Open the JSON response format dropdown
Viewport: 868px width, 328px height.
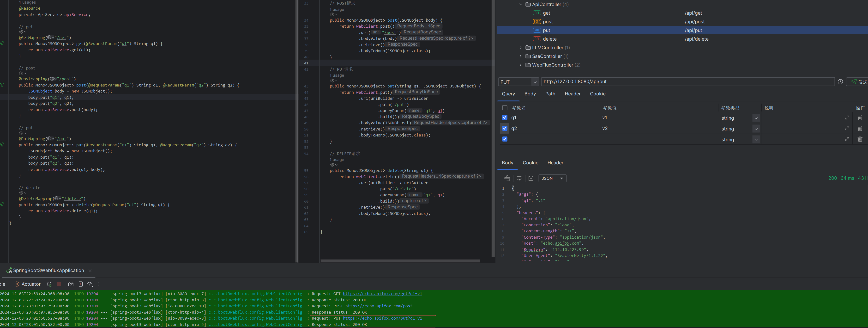(552, 179)
